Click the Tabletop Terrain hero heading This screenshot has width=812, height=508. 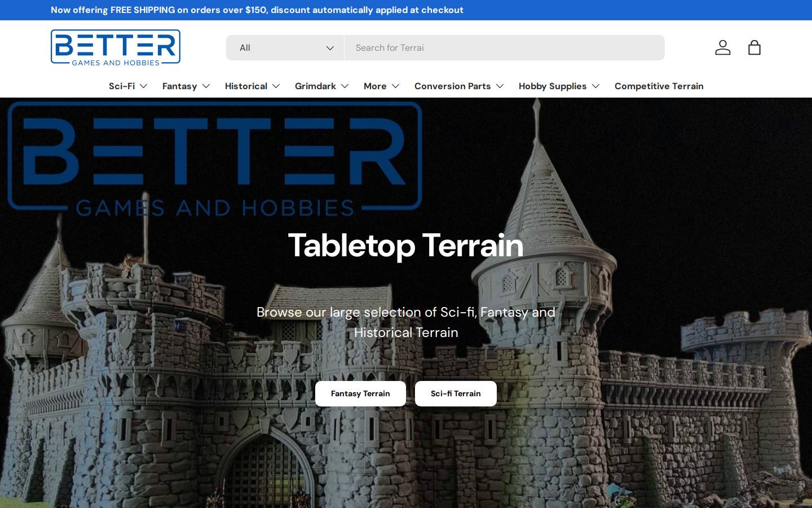pyautogui.click(x=406, y=246)
